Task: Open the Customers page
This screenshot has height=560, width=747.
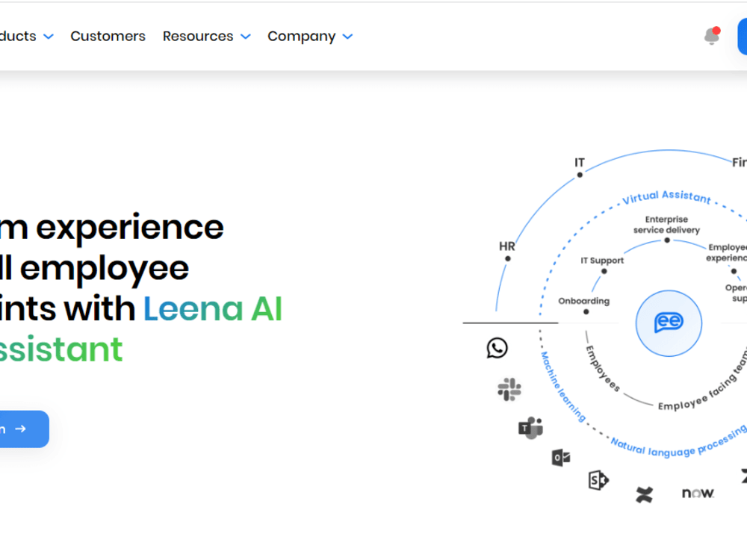Action: pyautogui.click(x=108, y=36)
